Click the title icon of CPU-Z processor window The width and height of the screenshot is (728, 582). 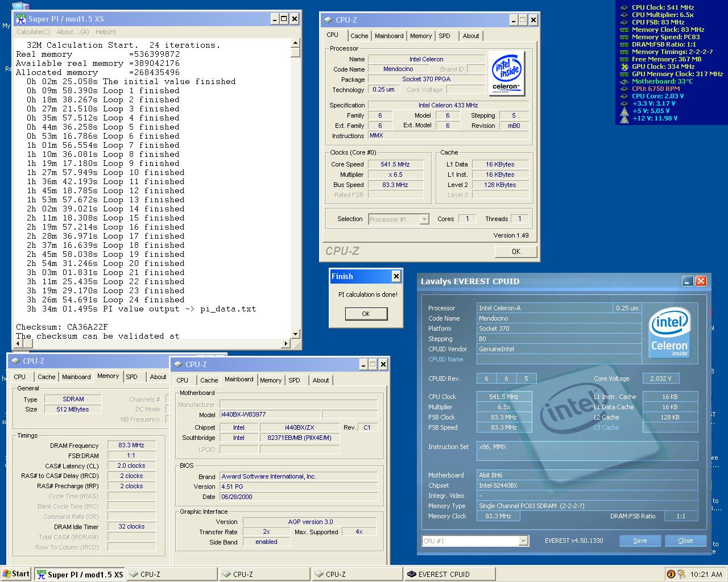point(328,20)
